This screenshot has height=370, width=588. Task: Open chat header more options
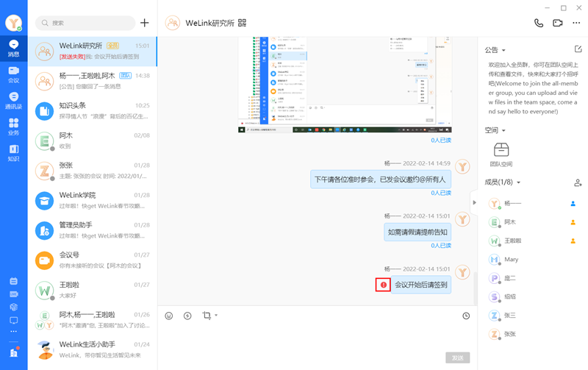pos(576,23)
